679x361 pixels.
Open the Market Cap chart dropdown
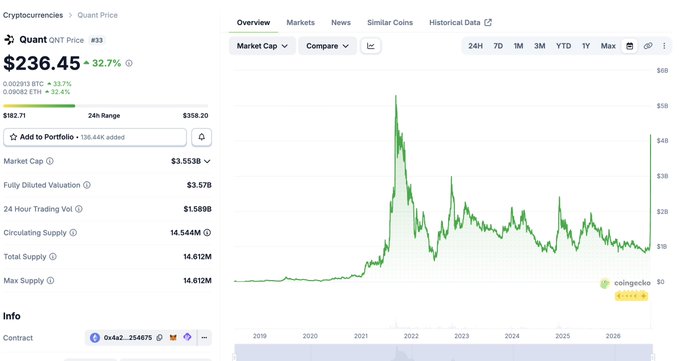click(x=262, y=46)
